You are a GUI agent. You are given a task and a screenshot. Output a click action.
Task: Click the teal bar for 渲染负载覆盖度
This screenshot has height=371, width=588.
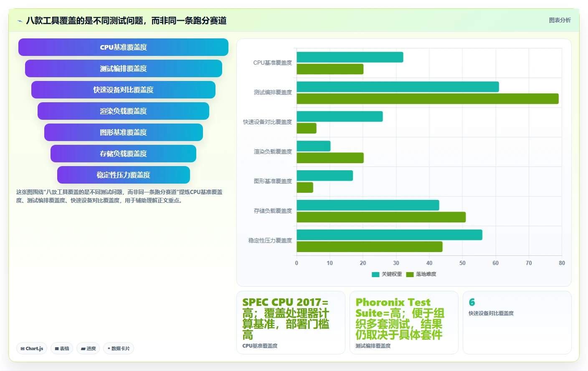click(x=314, y=146)
